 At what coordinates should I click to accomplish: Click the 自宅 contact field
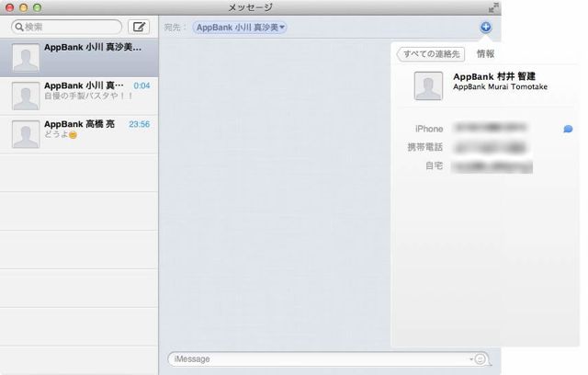tap(492, 166)
